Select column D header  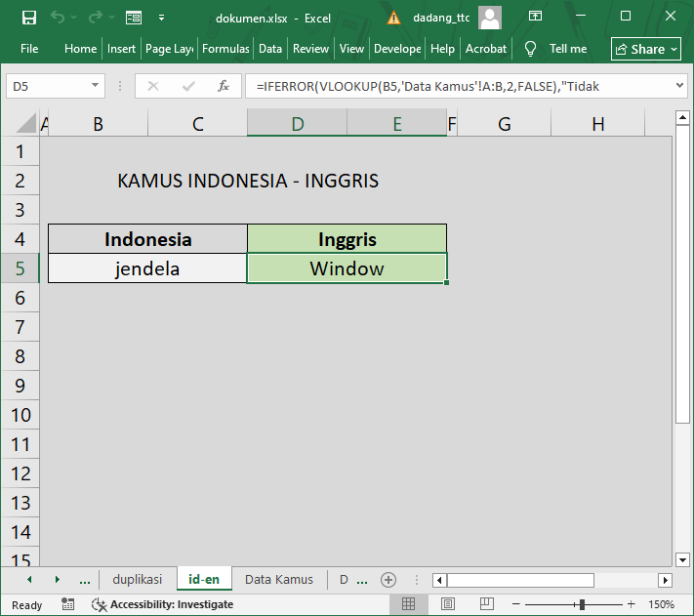[x=297, y=124]
